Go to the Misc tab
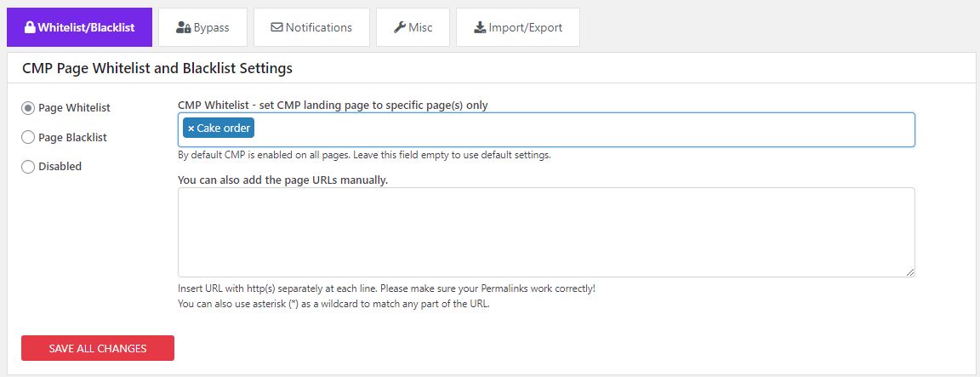 pyautogui.click(x=413, y=27)
